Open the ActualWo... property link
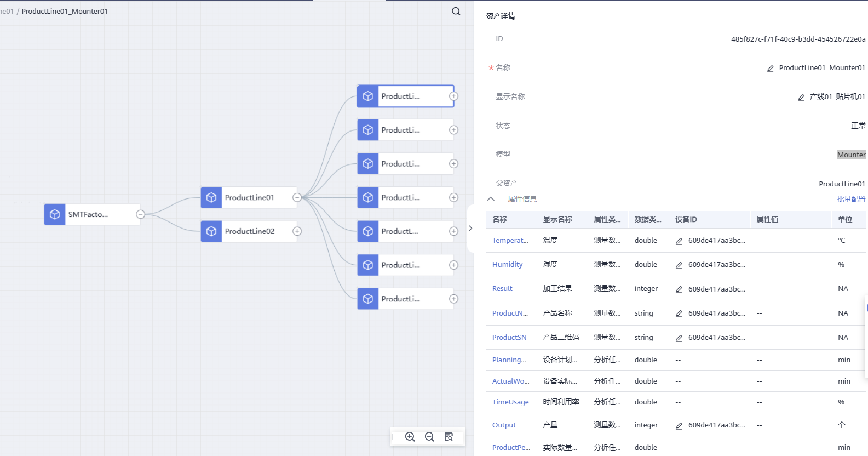 510,381
